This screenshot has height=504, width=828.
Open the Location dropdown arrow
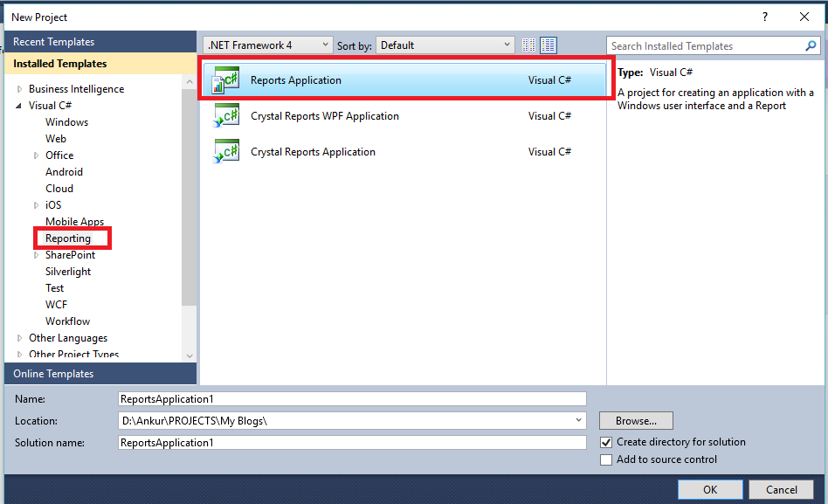(578, 420)
